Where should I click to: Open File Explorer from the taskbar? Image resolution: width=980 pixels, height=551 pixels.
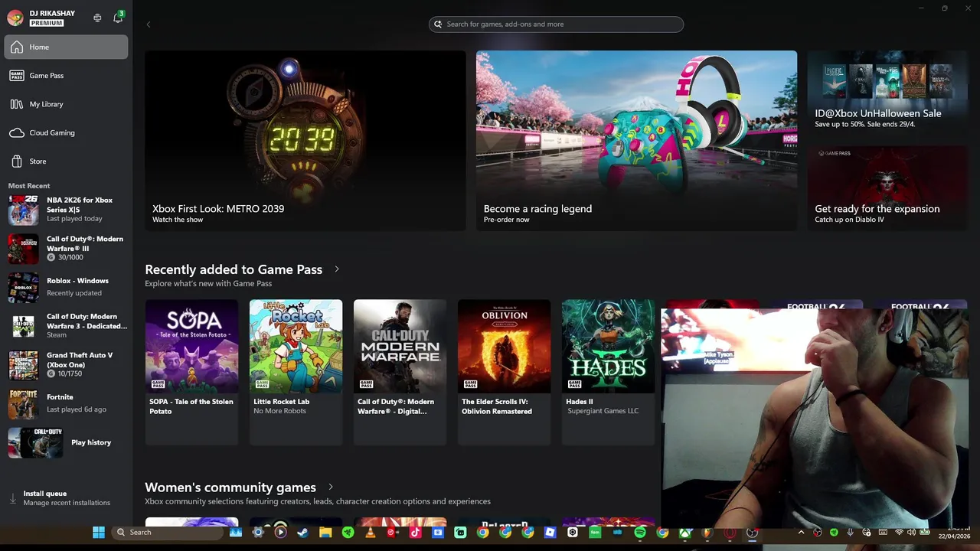pyautogui.click(x=325, y=532)
